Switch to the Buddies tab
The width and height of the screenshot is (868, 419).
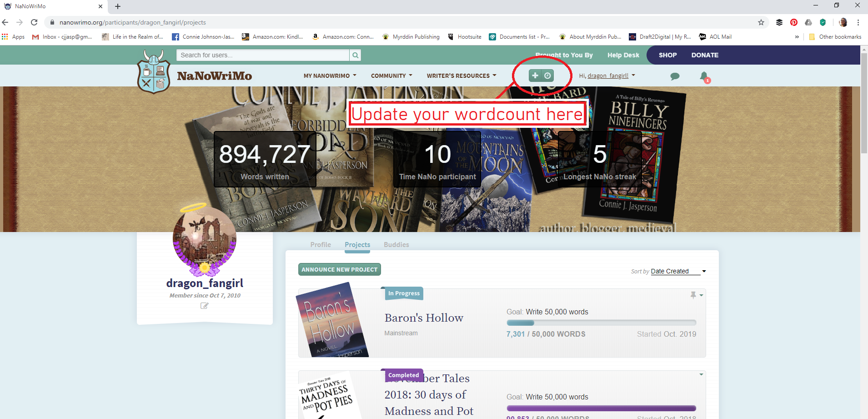click(x=396, y=245)
